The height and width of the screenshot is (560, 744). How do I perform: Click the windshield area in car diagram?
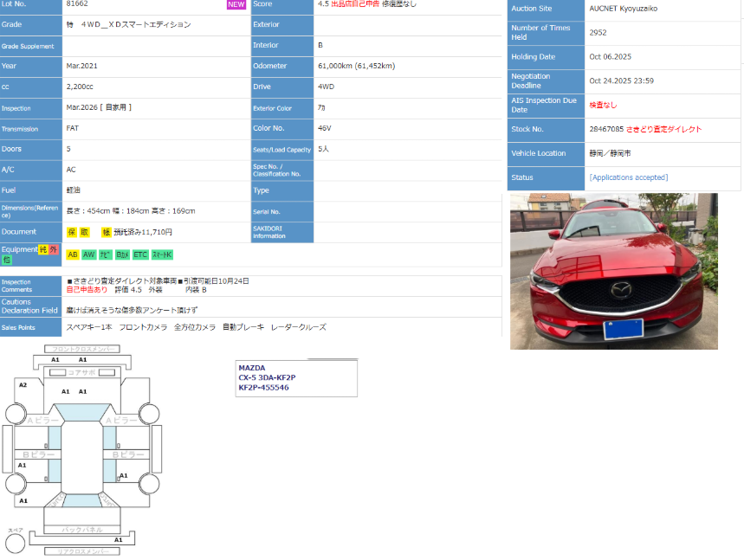(x=82, y=414)
